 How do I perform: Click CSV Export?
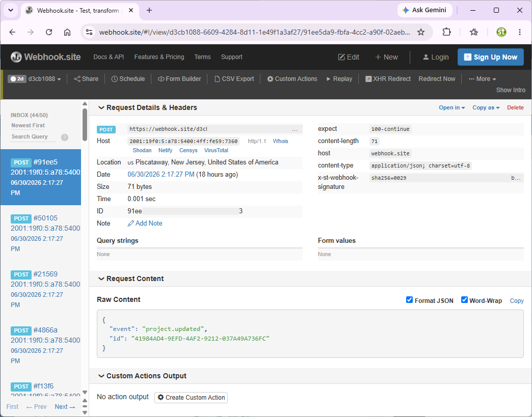(234, 78)
